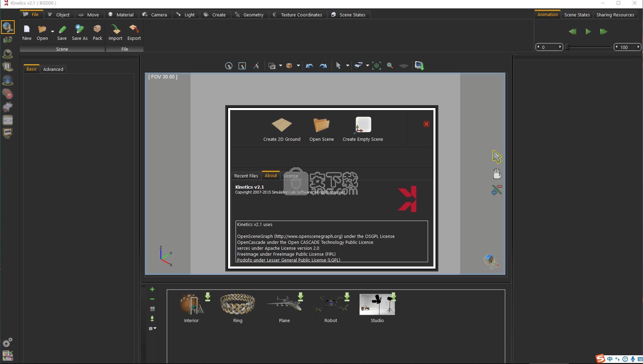This screenshot has width=643, height=364.
Task: Open the Object ribbon tab
Action: pos(59,15)
